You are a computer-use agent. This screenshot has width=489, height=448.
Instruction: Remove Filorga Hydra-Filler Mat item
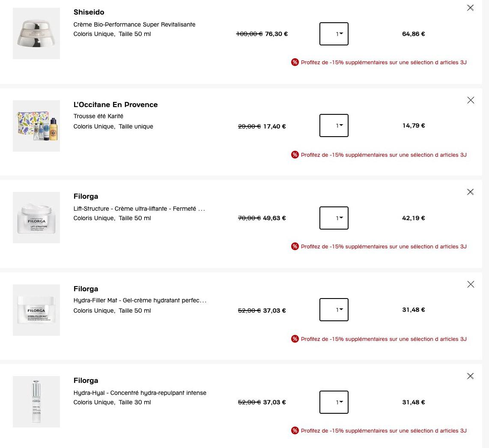point(471,284)
